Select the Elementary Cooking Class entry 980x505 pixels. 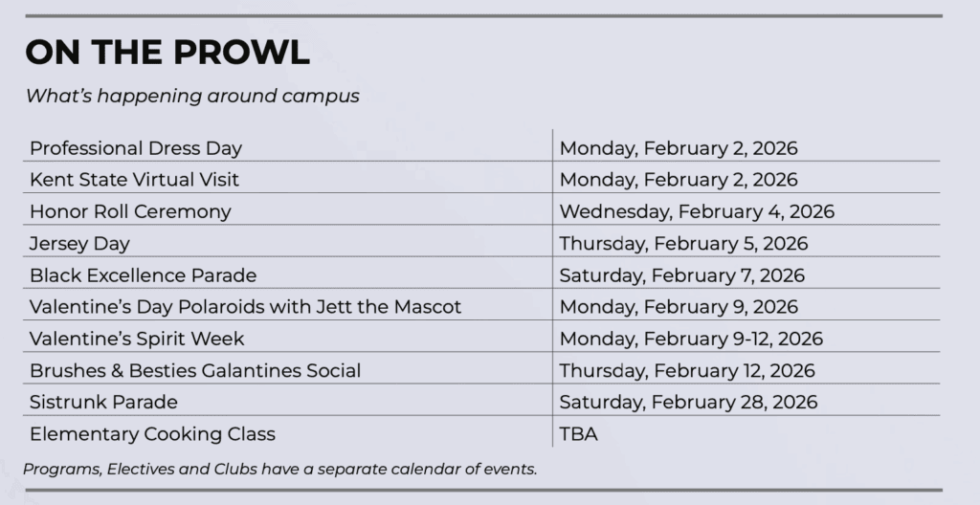(152, 434)
